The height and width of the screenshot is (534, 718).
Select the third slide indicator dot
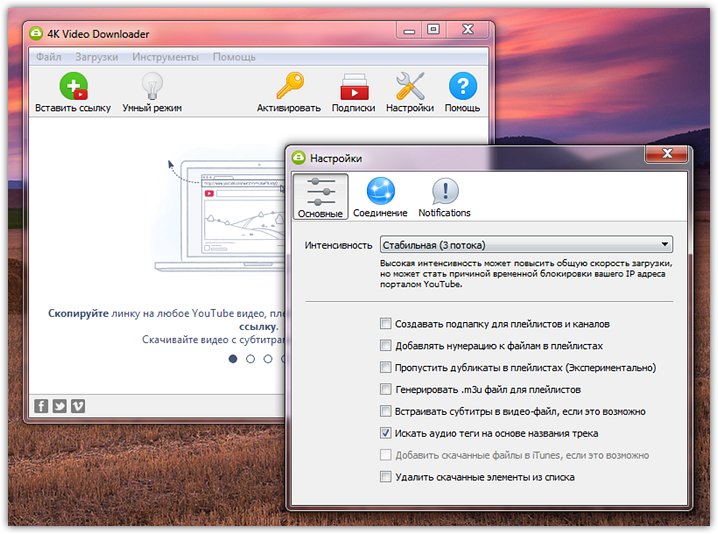[x=268, y=359]
